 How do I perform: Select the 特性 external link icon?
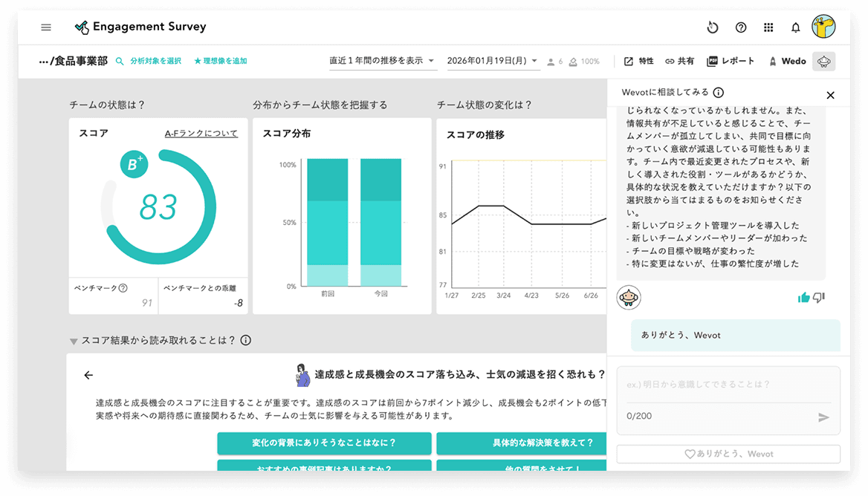(629, 61)
